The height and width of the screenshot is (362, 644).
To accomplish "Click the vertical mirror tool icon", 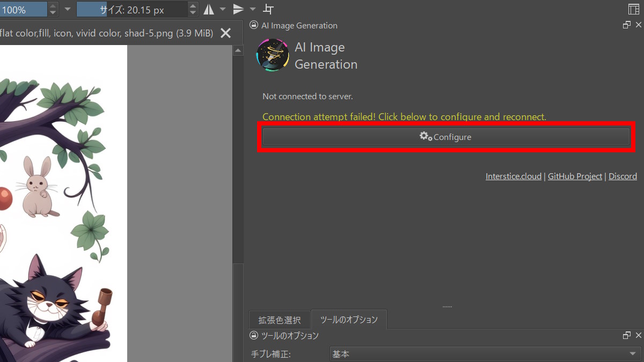I will coord(239,9).
